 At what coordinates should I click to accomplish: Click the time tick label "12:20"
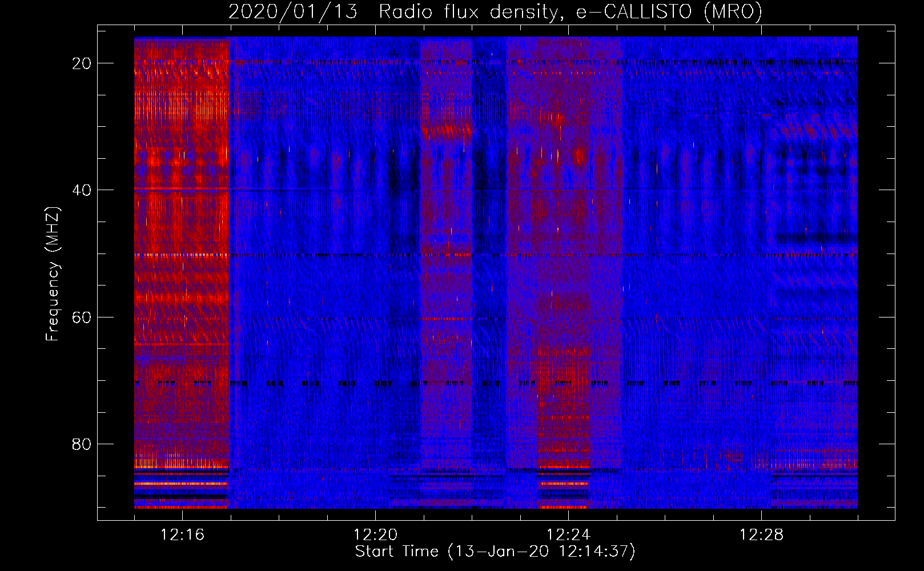point(375,535)
